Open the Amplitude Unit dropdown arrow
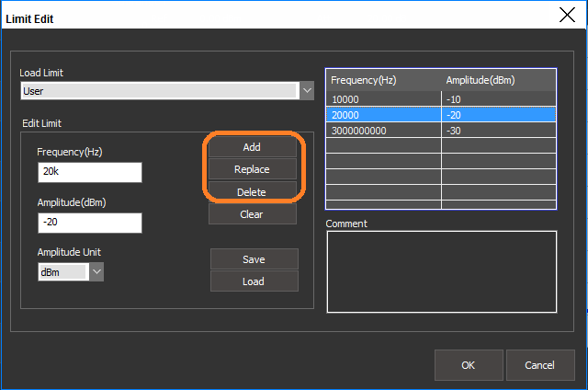This screenshot has width=588, height=390. pos(96,271)
